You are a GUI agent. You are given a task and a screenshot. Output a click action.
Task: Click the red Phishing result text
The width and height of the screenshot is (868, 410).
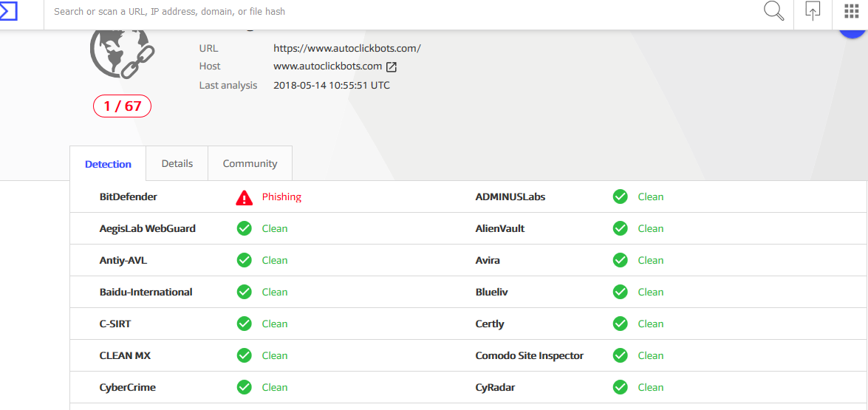[281, 197]
